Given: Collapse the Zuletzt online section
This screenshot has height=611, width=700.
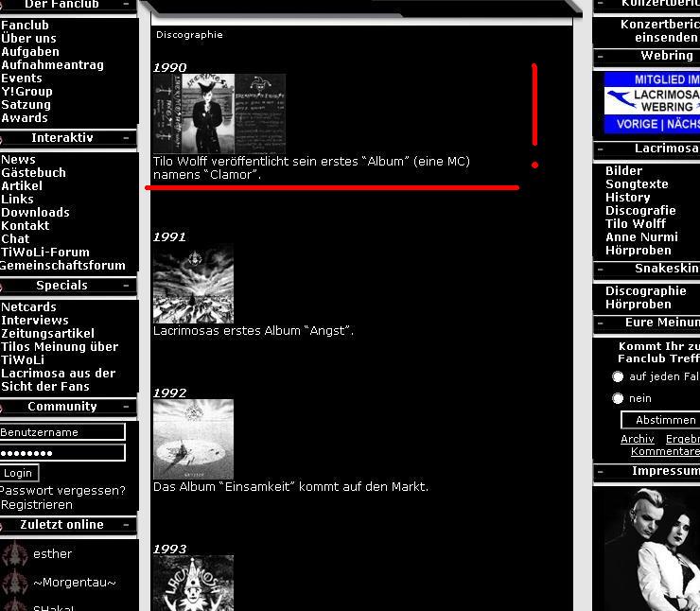Looking at the screenshot, I should coord(126,524).
